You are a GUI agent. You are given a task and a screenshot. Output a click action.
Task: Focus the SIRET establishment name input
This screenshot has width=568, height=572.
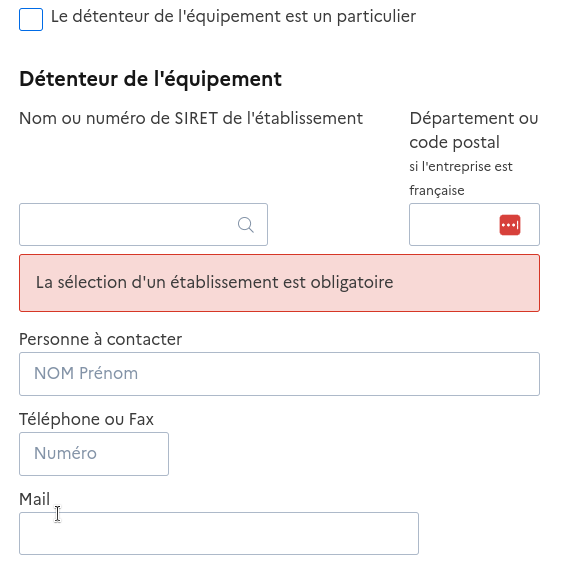click(143, 224)
